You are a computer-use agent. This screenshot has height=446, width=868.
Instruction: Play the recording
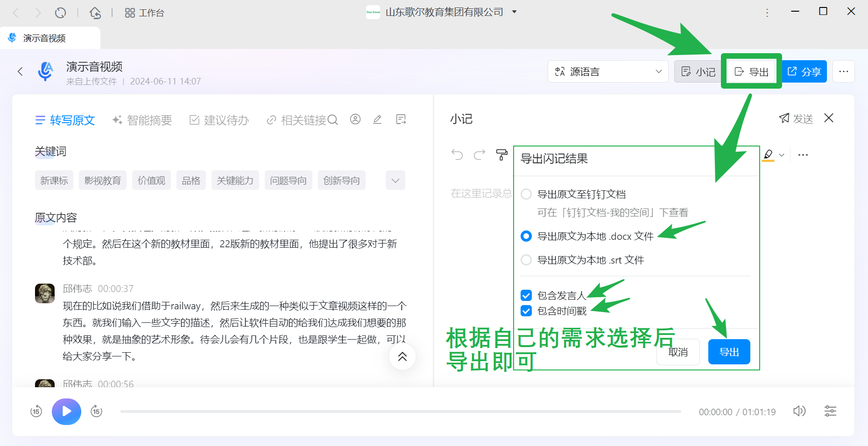(x=66, y=411)
